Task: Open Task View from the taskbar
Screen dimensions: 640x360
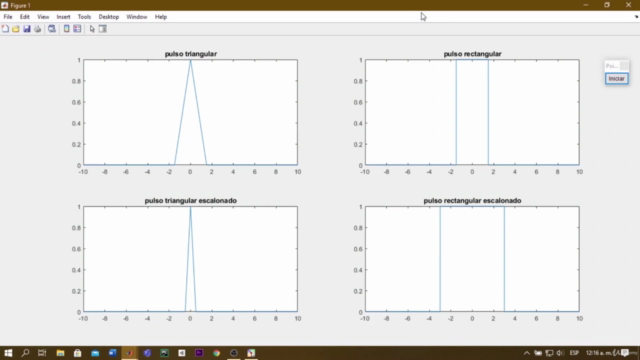Action: tap(42, 353)
